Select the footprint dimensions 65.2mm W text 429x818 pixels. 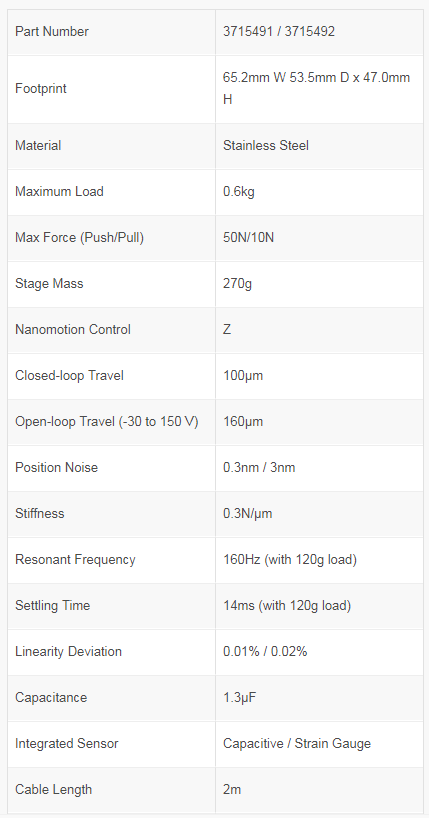pos(245,78)
